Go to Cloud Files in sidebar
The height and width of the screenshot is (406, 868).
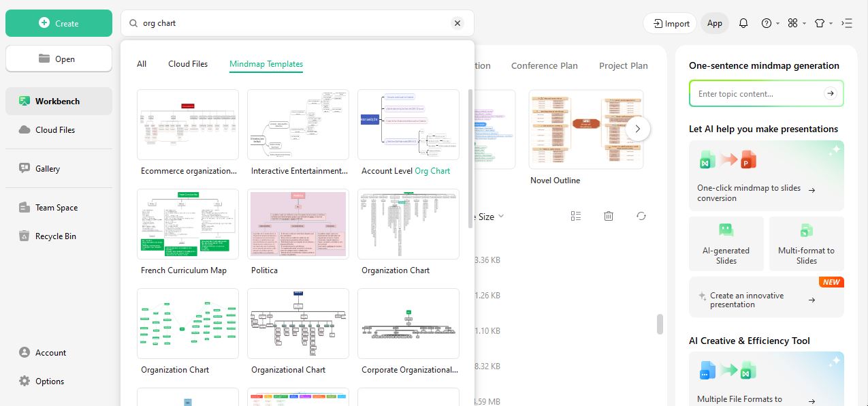tap(59, 129)
